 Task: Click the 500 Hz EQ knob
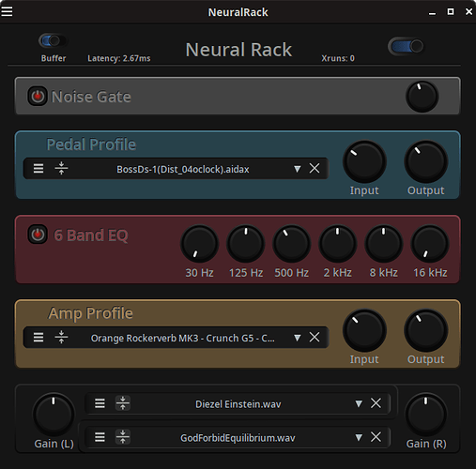click(292, 244)
